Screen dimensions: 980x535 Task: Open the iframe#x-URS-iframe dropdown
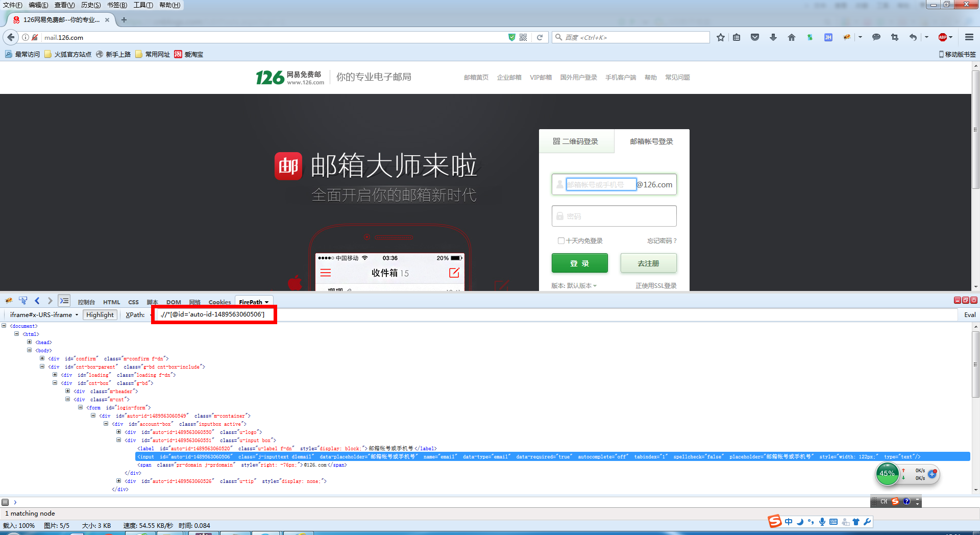click(44, 314)
